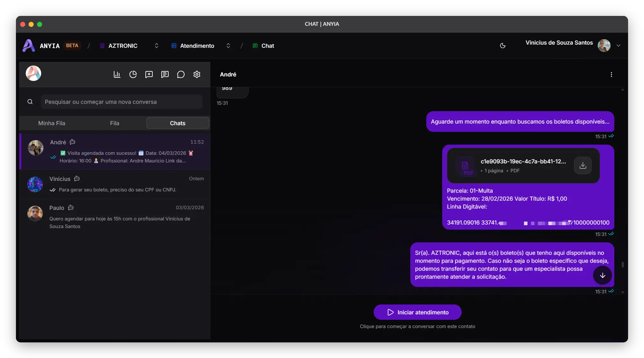
Task: Open the Chat breadcrumb menu item
Action: [267, 46]
